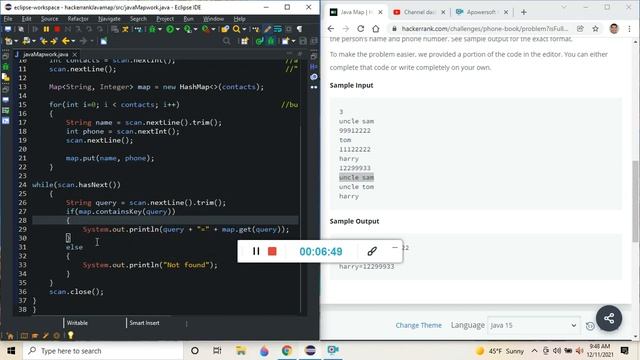Click the yellow Back navigation arrow in Eclipse
This screenshot has width=640, height=360.
click(65, 41)
